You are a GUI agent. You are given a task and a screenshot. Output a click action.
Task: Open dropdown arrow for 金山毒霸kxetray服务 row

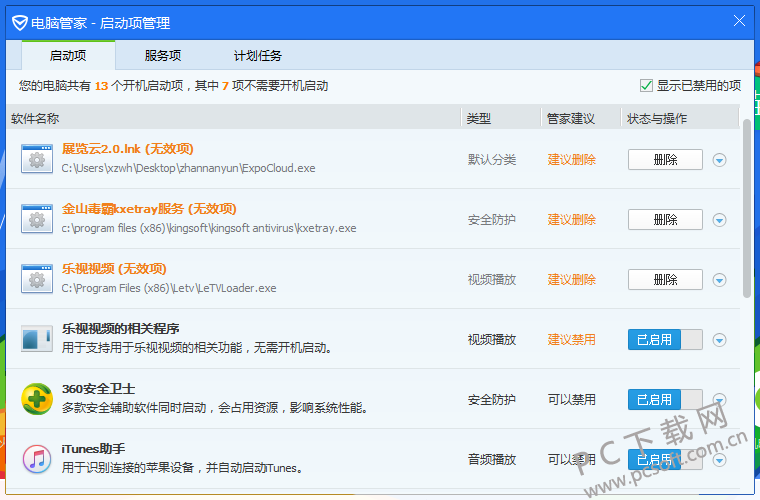(719, 220)
